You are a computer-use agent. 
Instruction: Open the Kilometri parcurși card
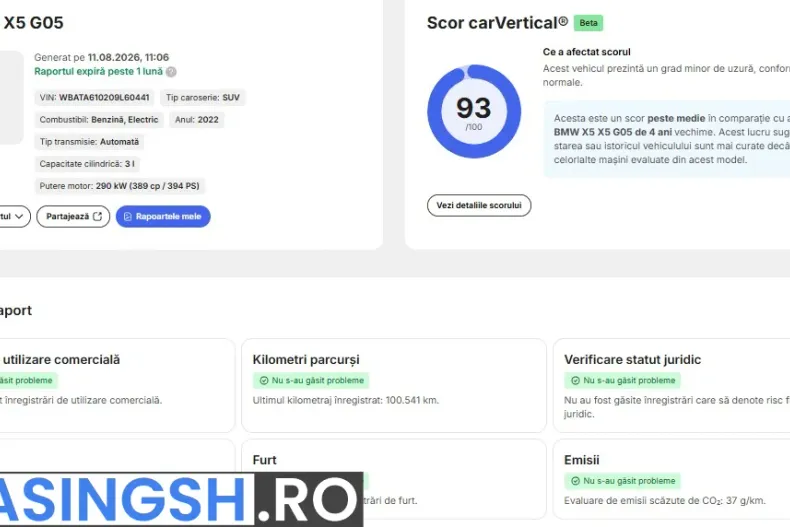(393, 385)
